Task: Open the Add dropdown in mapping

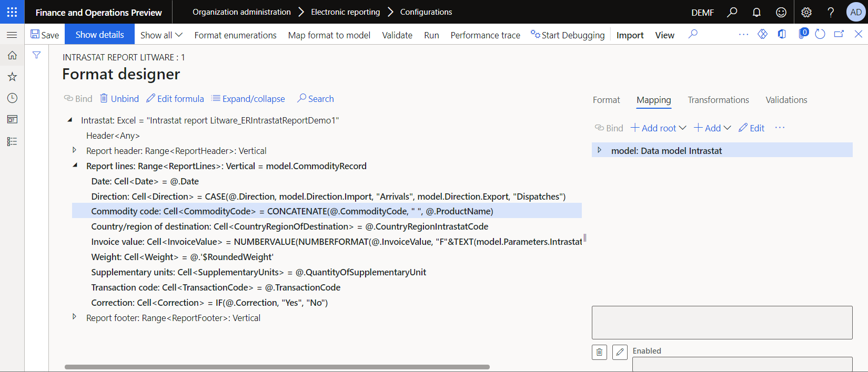Action: click(x=712, y=128)
